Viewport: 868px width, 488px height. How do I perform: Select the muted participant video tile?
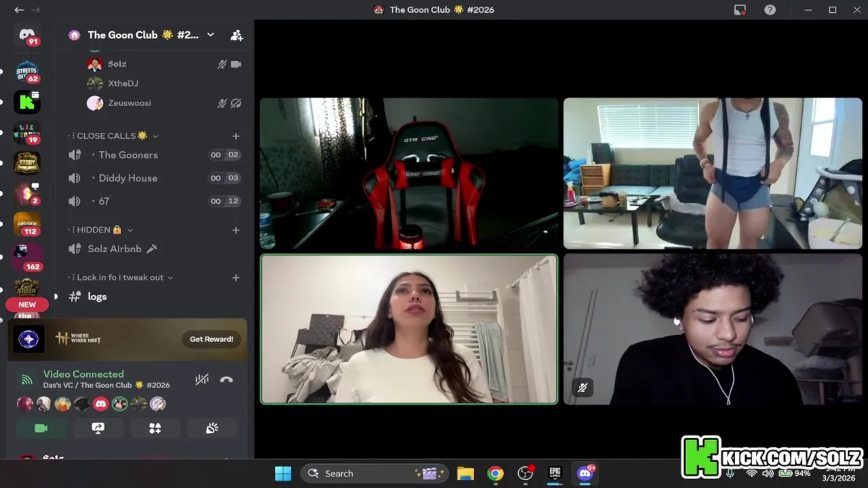[713, 329]
